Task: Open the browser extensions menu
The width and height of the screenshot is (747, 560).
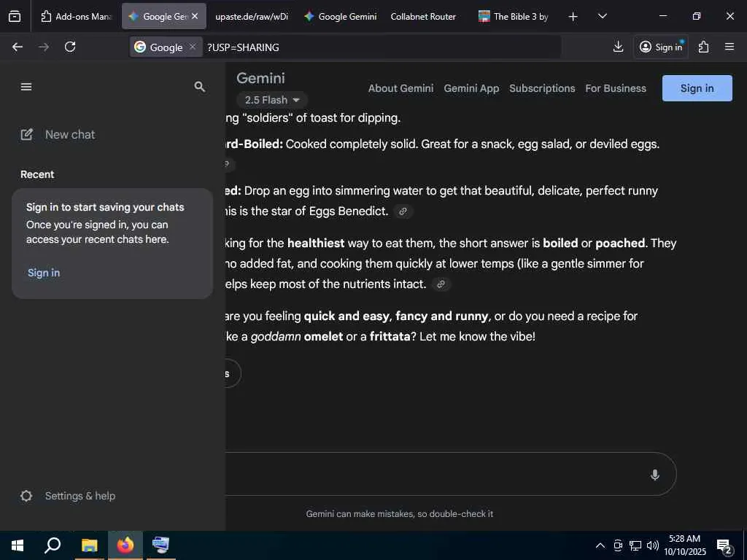Action: [704, 47]
